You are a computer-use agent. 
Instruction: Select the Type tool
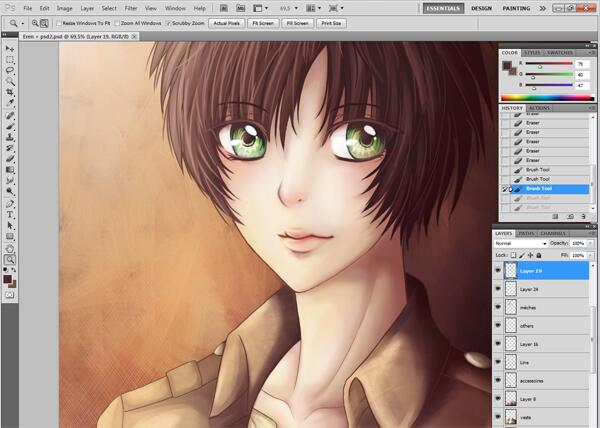point(10,215)
